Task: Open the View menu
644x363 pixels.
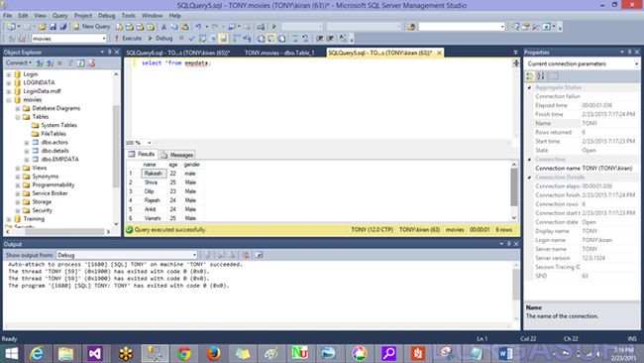Action: 40,15
